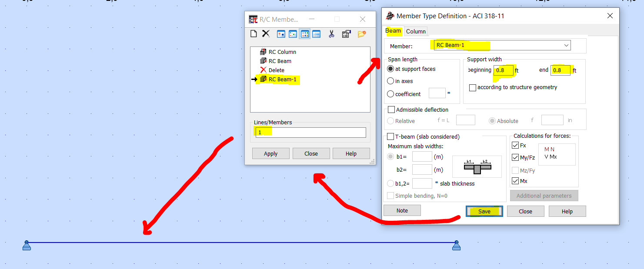Enable T-beam (slab considered) checkbox

pyautogui.click(x=390, y=136)
